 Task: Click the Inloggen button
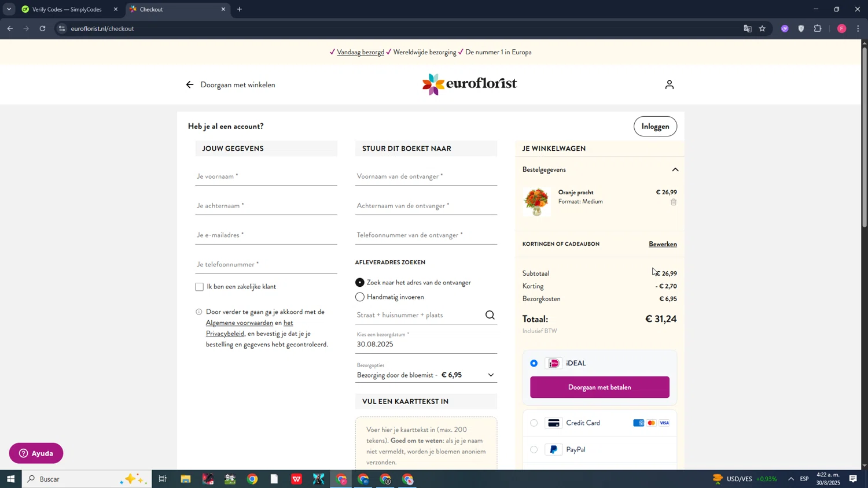coord(655,127)
